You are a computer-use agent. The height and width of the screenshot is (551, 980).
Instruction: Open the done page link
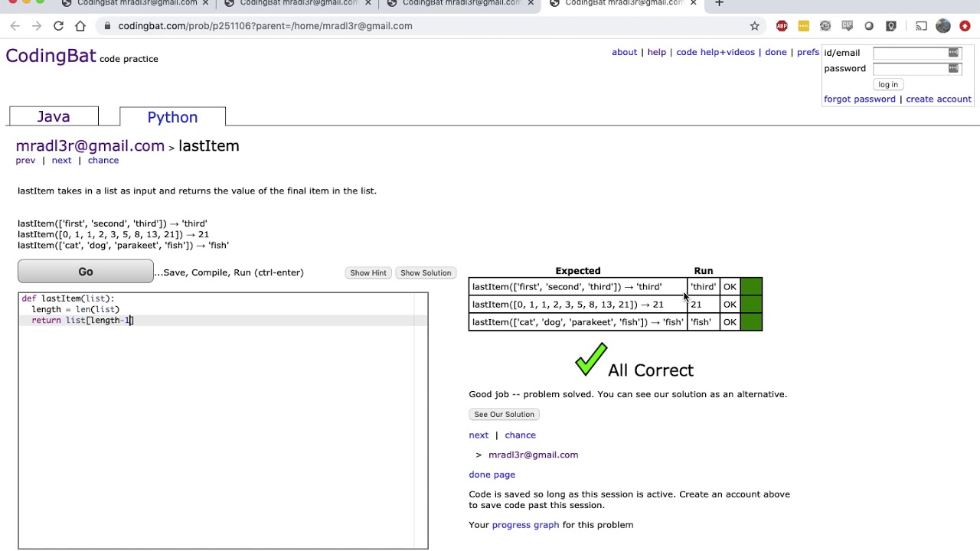(x=492, y=474)
